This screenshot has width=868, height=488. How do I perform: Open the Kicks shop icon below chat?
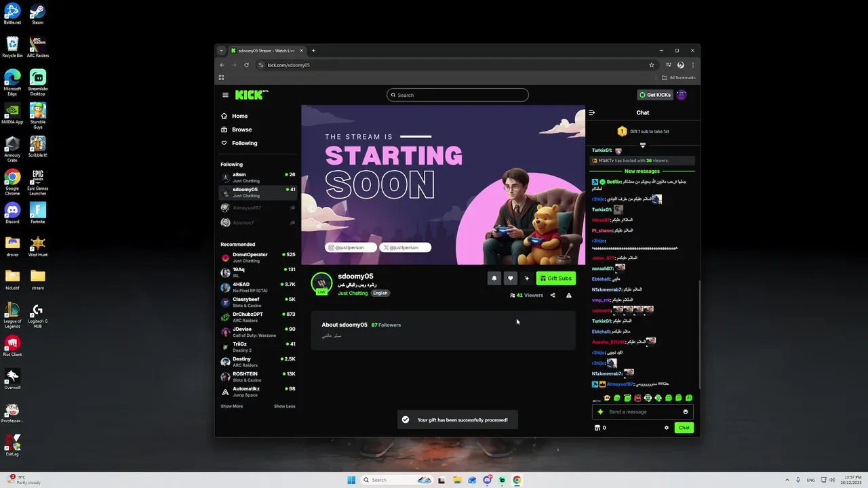(x=597, y=428)
